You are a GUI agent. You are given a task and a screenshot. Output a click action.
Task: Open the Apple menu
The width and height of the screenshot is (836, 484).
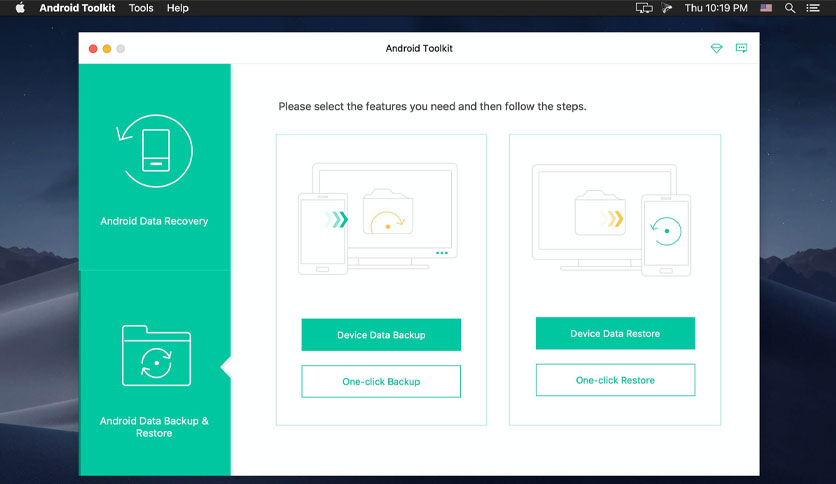pos(20,8)
